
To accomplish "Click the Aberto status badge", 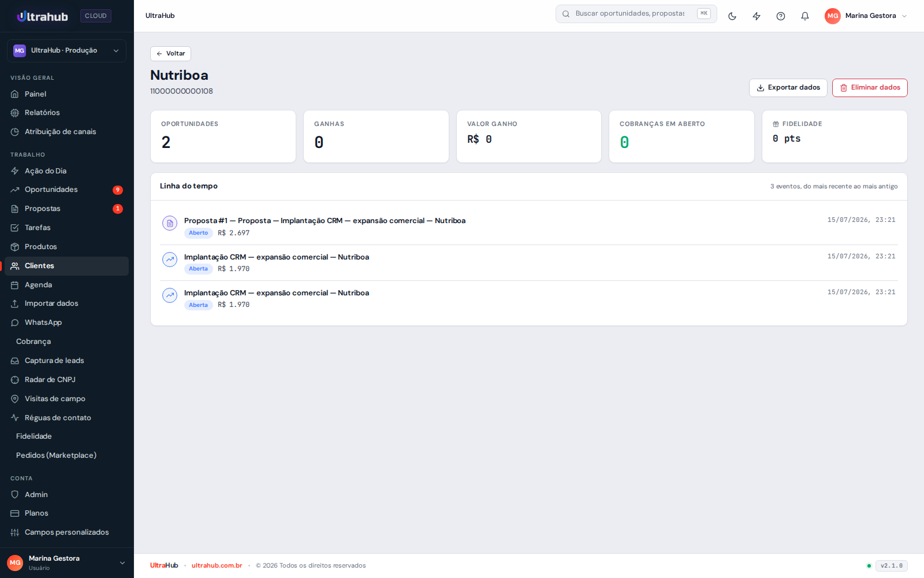I will (x=198, y=233).
